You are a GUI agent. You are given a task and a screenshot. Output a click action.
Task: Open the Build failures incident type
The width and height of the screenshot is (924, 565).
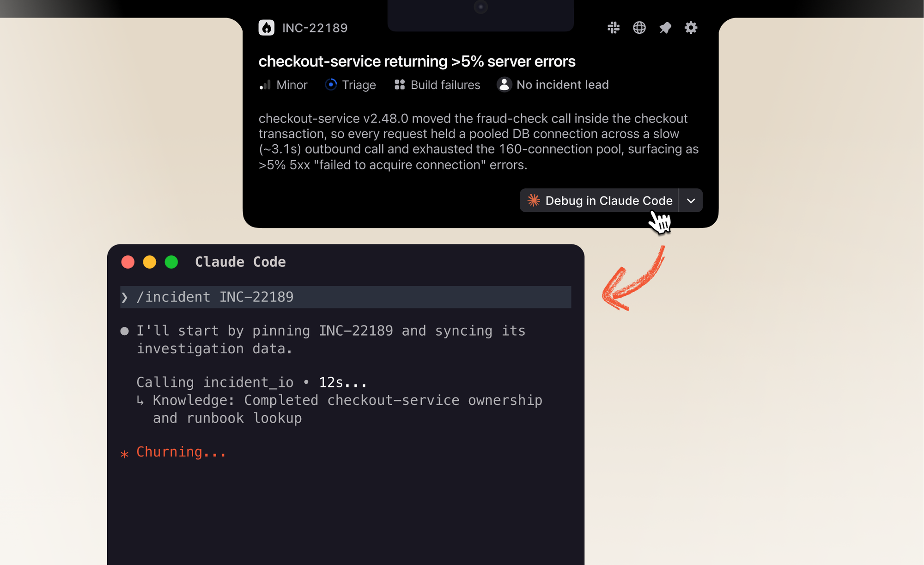click(x=445, y=85)
